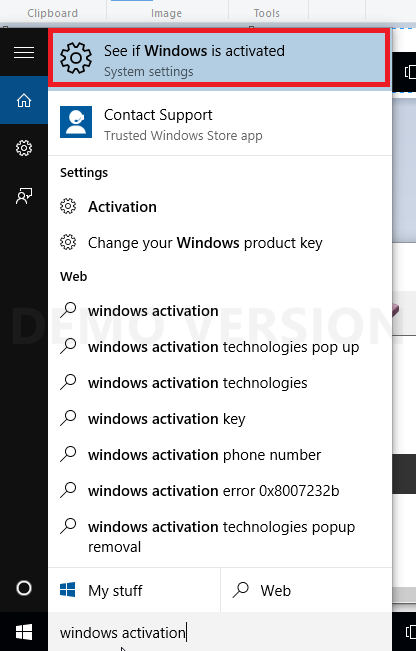Choose 'windows activation technologies' web suggestion

(x=220, y=383)
